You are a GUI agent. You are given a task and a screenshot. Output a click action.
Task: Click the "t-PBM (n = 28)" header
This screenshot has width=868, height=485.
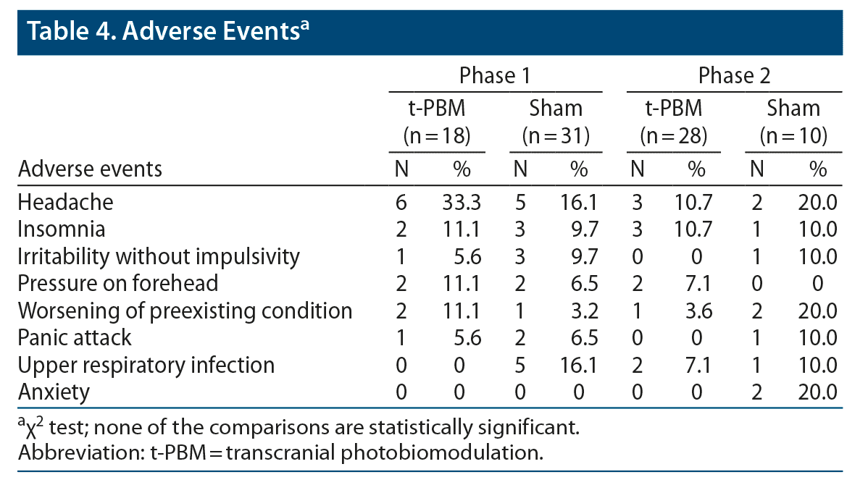coord(674,121)
